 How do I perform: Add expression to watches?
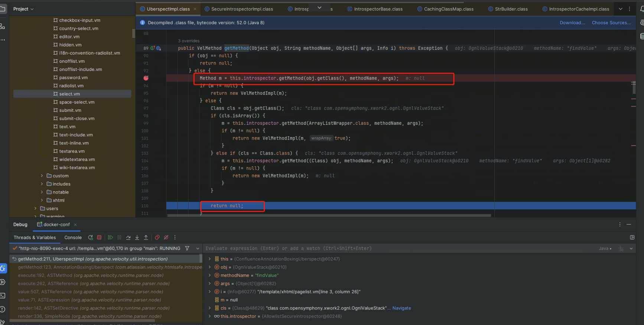(x=621, y=248)
